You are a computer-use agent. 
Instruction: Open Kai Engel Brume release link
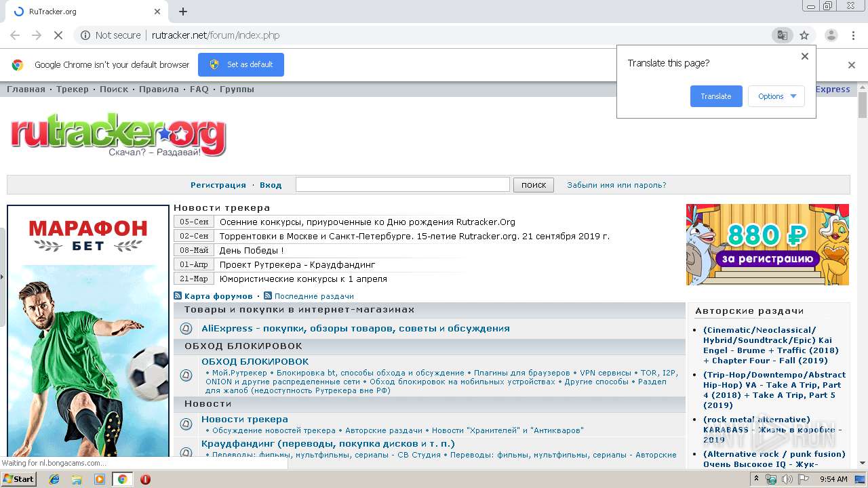click(771, 345)
